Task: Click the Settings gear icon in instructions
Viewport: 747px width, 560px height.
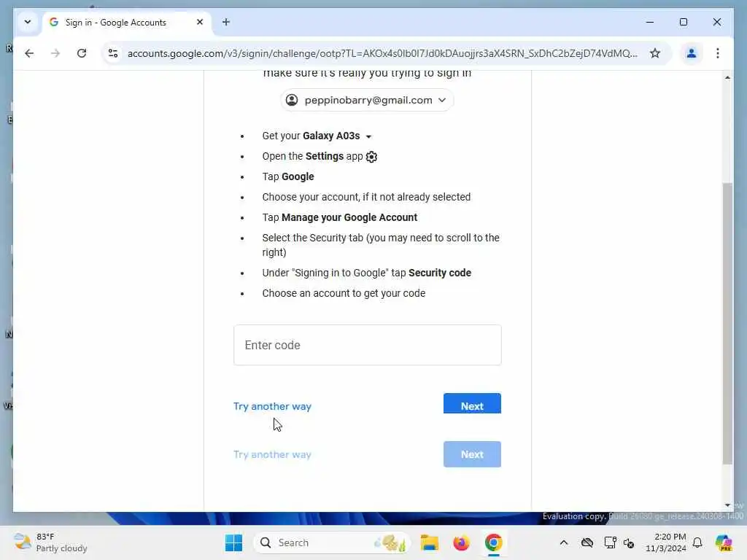Action: pos(371,157)
